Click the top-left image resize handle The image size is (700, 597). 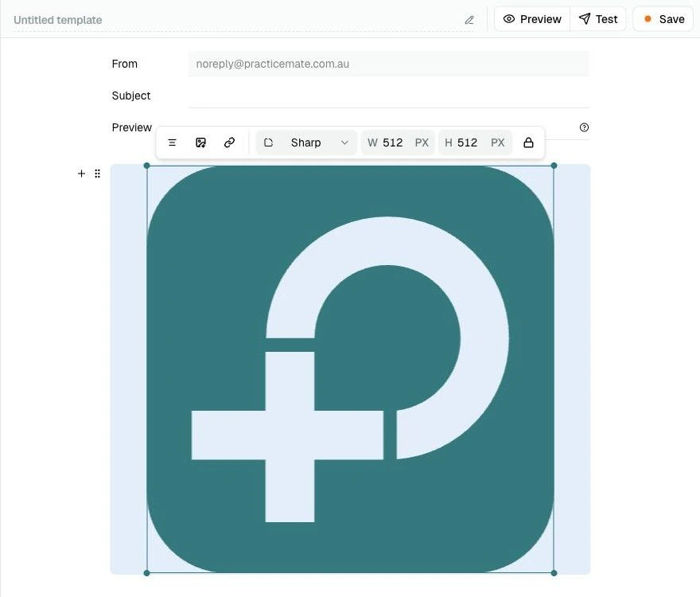[147, 166]
